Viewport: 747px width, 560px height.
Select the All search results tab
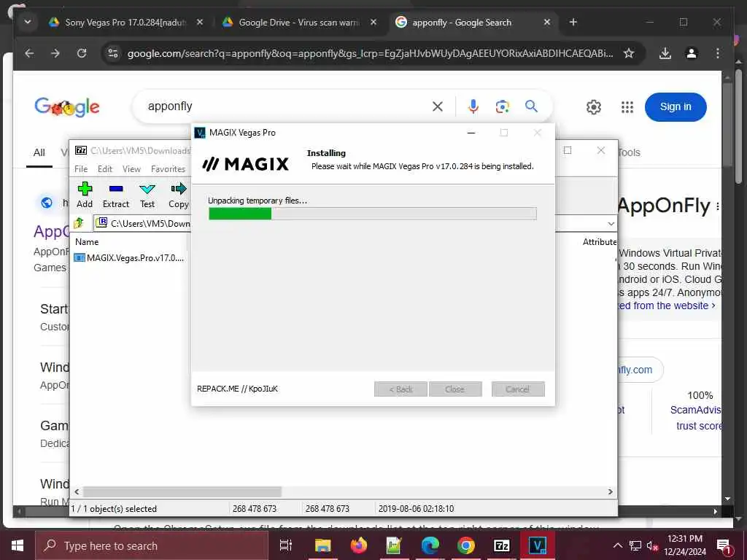(39, 153)
